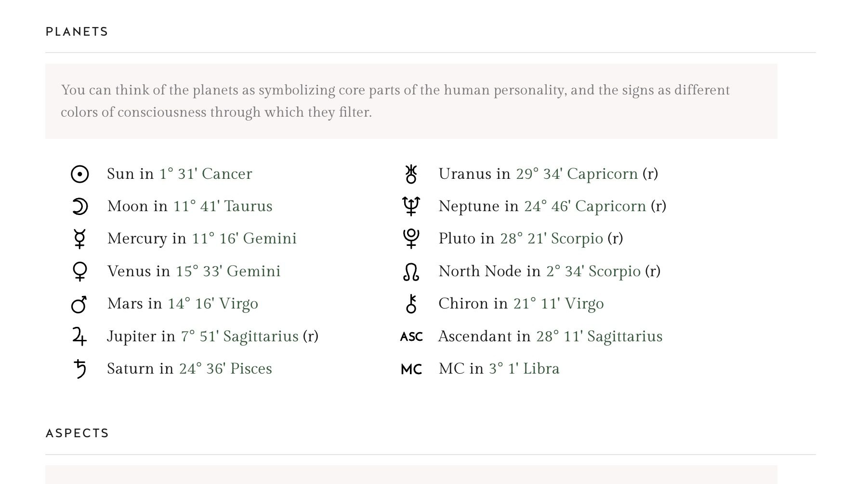Click the Jupiter planet symbol
Image resolution: width=868 pixels, height=484 pixels.
tap(79, 336)
